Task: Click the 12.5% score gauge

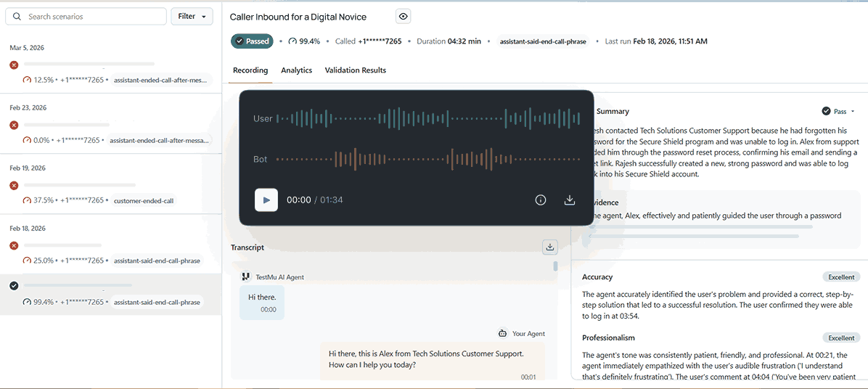Action: tap(27, 81)
